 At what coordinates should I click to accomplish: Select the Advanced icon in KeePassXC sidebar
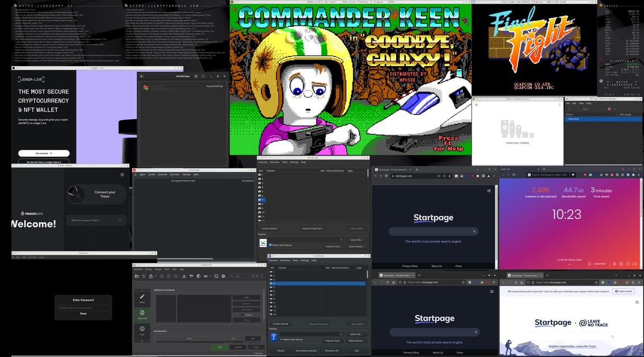pyautogui.click(x=142, y=315)
